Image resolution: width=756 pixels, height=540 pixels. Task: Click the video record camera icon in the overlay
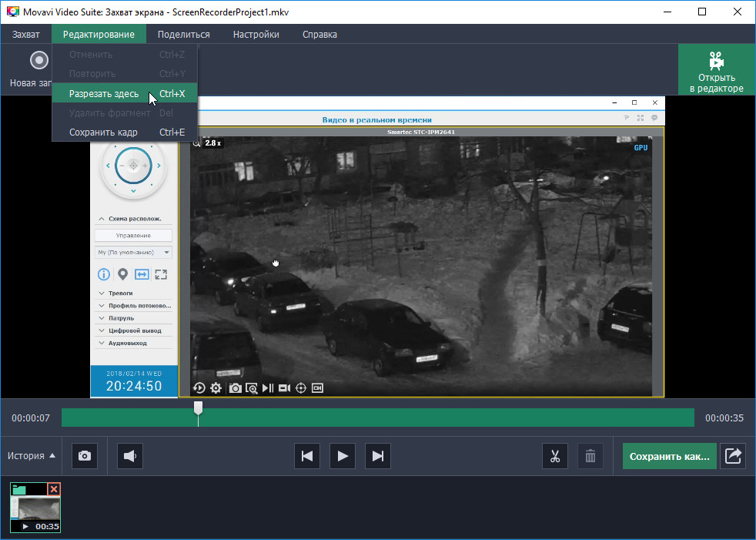pos(285,388)
